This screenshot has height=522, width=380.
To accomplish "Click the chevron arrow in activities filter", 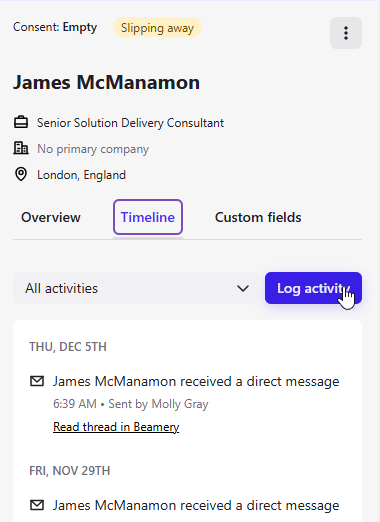I will coord(243,288).
